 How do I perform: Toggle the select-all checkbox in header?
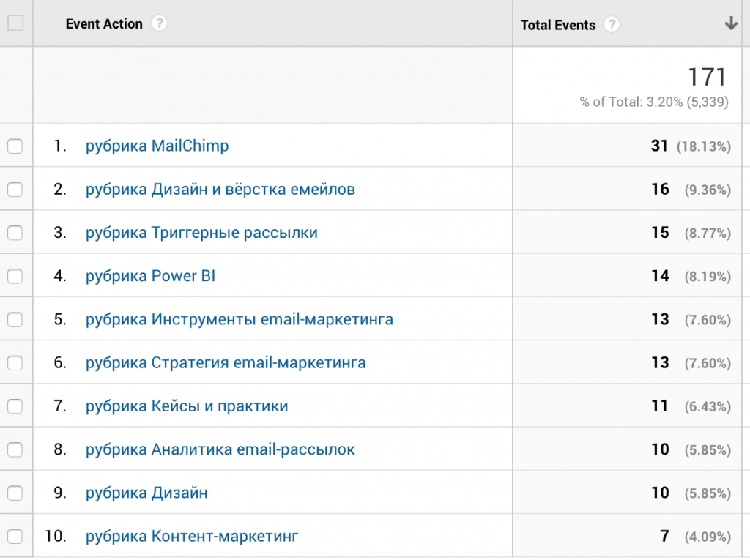[x=15, y=23]
